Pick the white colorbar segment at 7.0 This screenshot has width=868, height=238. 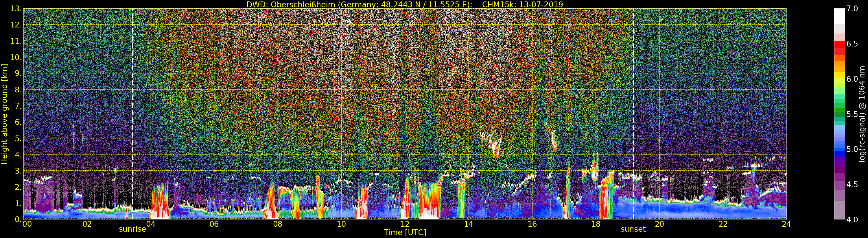[x=839, y=14]
